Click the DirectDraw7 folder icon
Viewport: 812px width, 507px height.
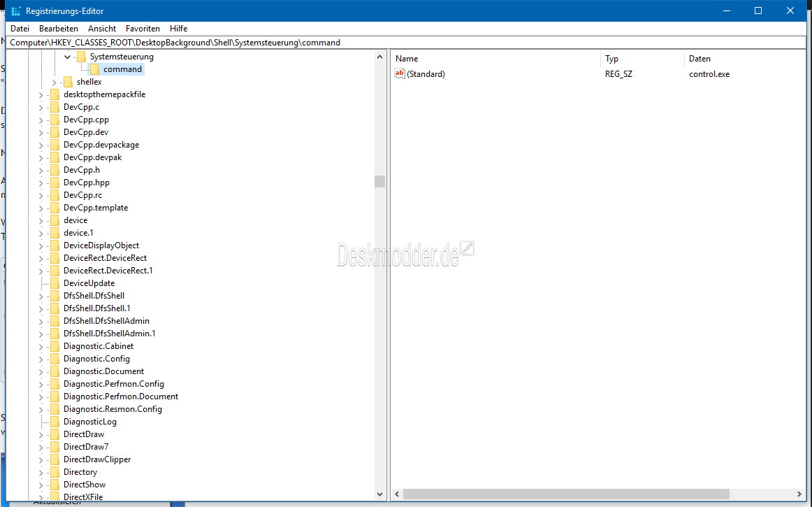pos(55,447)
